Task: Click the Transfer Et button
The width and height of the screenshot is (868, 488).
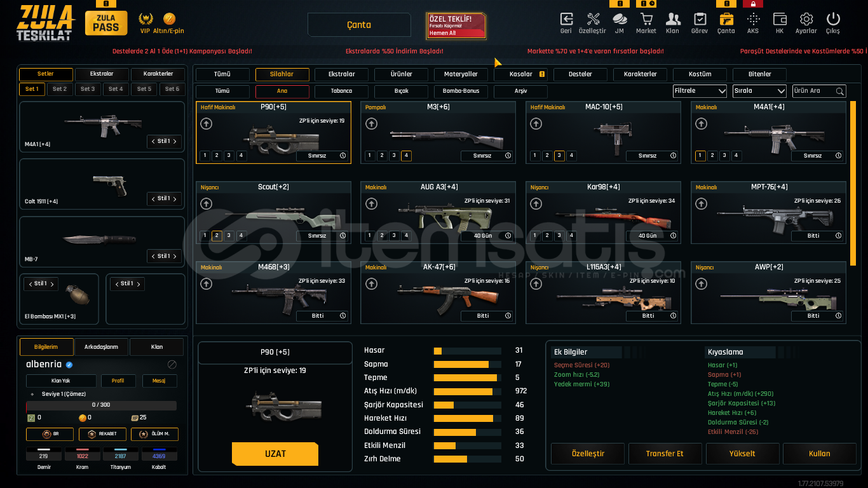Action: coord(665,454)
